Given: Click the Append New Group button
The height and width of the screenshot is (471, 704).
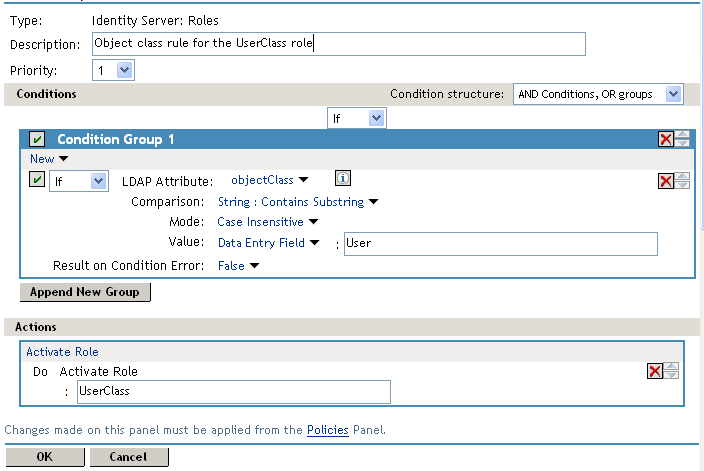Looking at the screenshot, I should click(85, 292).
